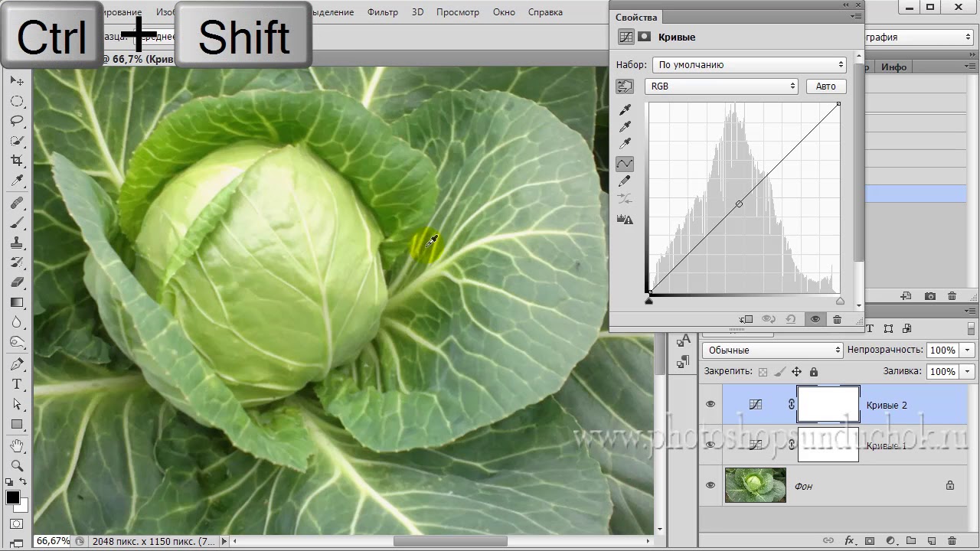Viewport: 980px width, 551px height.
Task: Select the Elliptical Marquee tool
Action: pos(17,101)
